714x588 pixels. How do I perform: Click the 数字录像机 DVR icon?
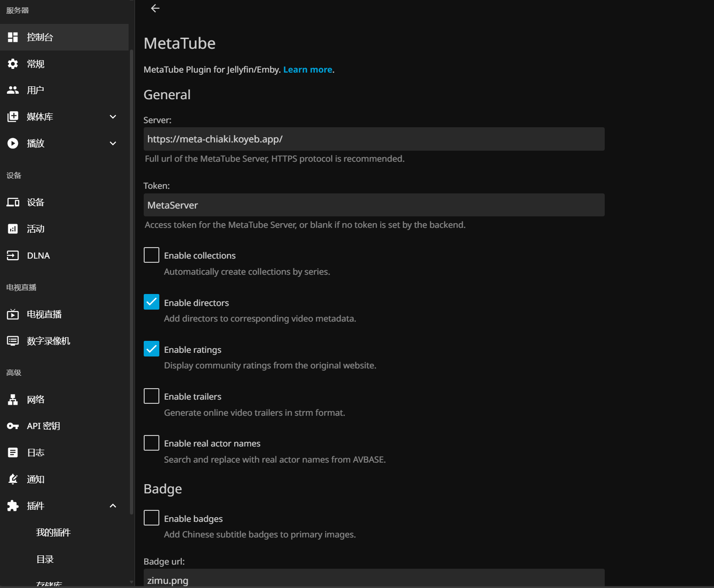[13, 341]
